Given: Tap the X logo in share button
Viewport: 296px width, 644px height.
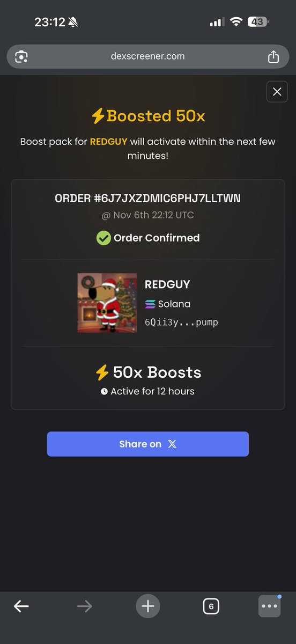Looking at the screenshot, I should pos(172,444).
